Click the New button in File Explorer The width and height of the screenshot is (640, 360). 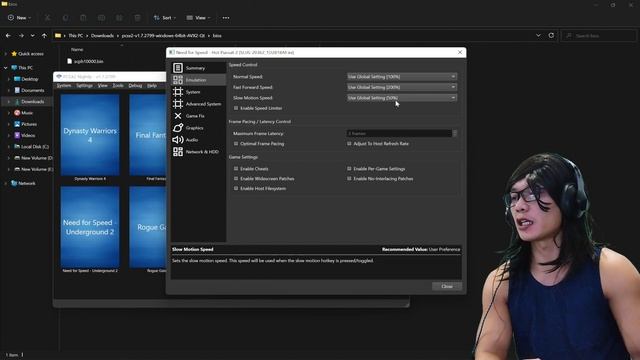(18, 18)
